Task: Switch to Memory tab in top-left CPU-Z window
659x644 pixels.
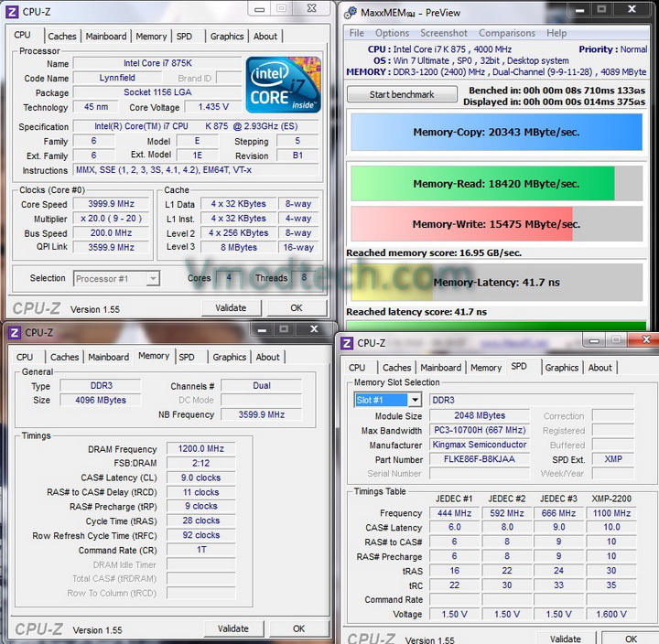Action: click(x=151, y=36)
